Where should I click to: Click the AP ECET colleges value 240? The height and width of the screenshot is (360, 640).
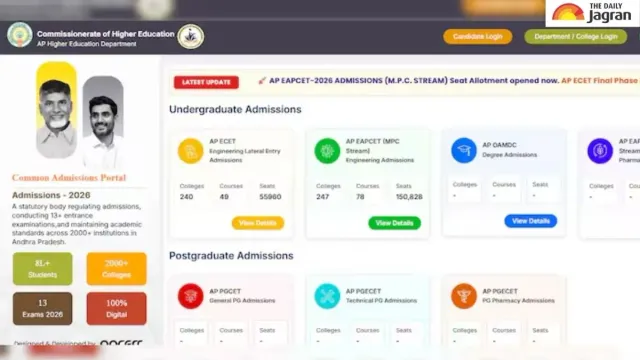[x=187, y=197]
